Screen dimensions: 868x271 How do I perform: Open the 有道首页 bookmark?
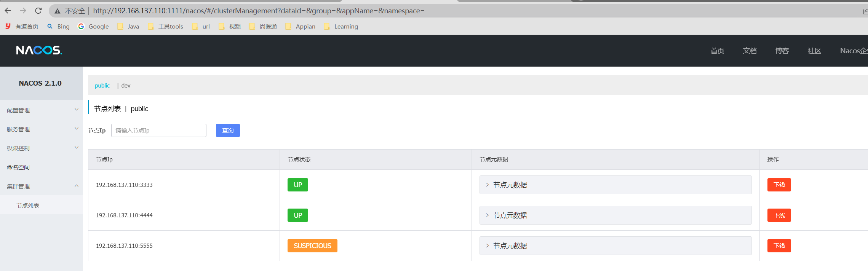point(22,26)
